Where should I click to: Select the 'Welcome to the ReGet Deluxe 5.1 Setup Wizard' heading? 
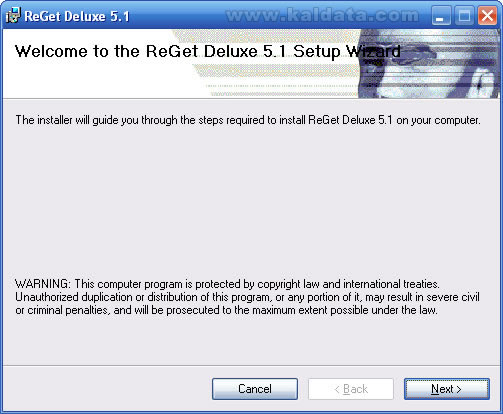pos(207,51)
